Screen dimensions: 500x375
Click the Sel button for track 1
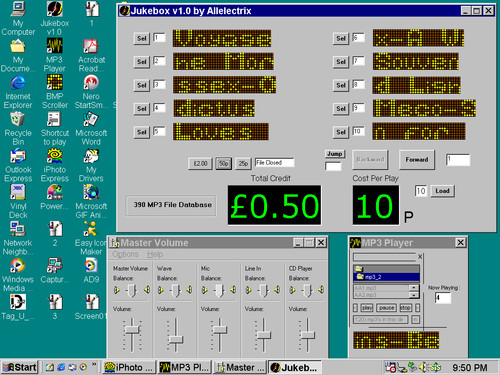click(142, 38)
